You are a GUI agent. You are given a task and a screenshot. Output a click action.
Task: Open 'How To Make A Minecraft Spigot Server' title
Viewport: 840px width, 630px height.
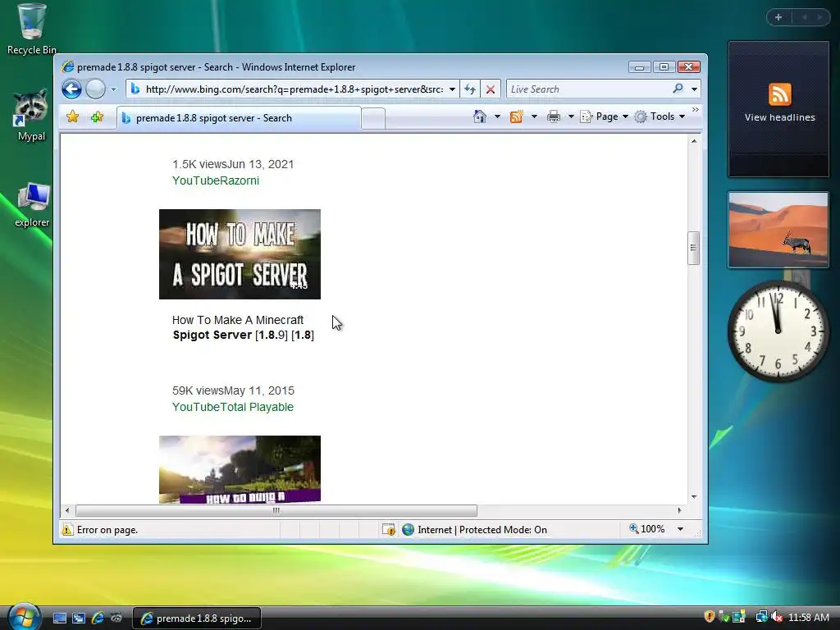coord(243,327)
